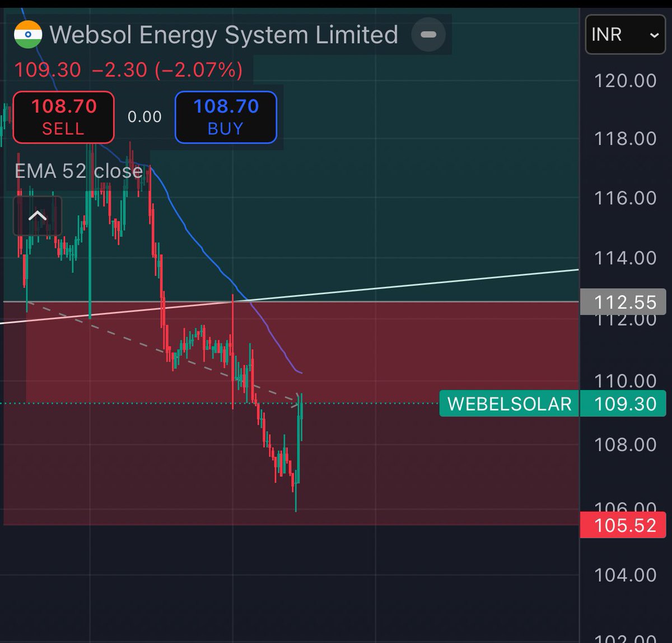Click the spread value 0.00 between order buttons

143,117
